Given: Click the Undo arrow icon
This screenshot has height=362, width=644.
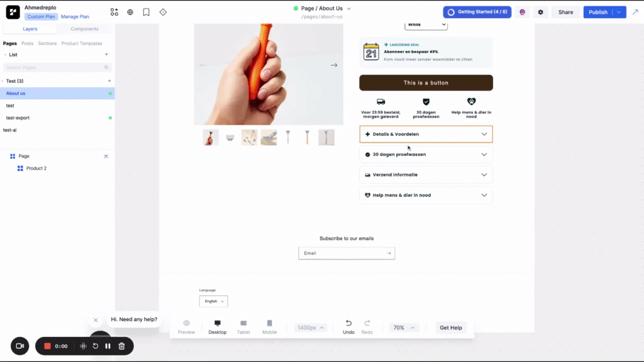Looking at the screenshot, I should click(348, 324).
